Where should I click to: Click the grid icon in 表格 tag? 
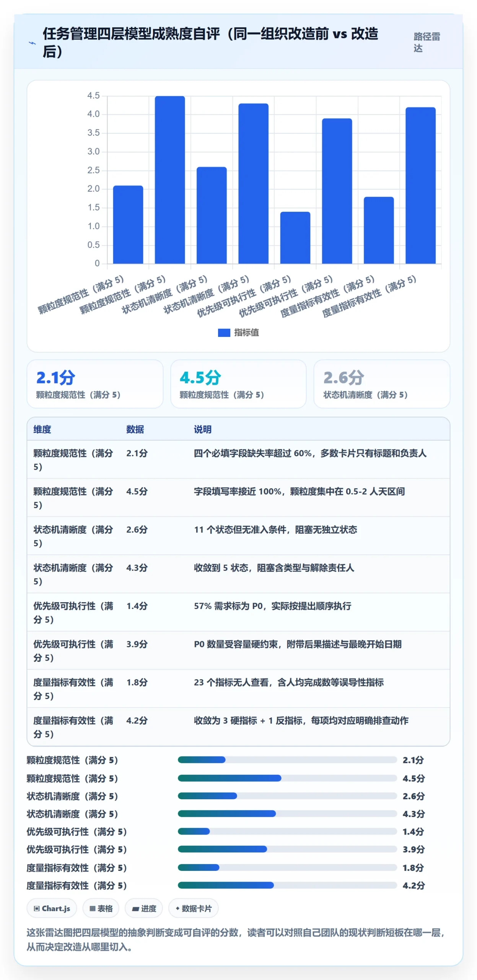tap(92, 908)
